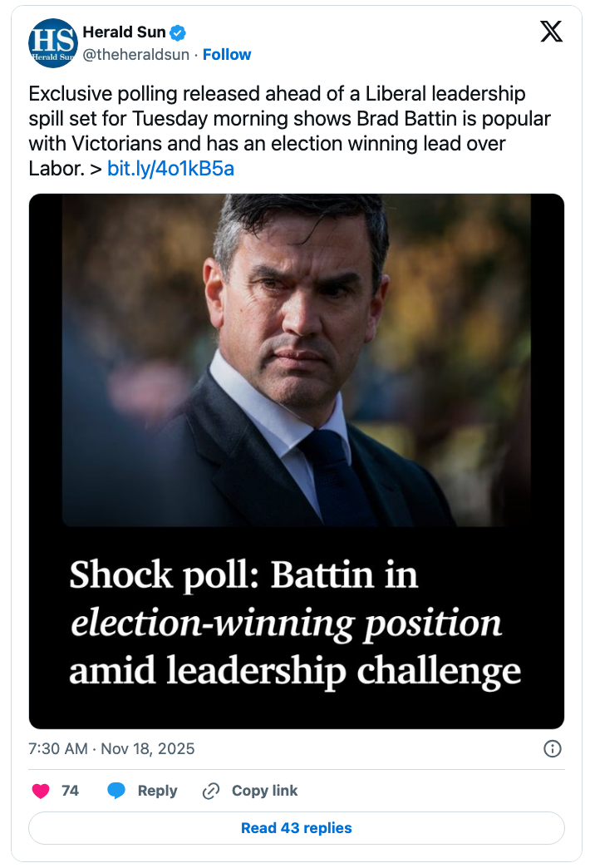Open the bit.ly/4o1kB5a article link
This screenshot has width=590, height=868.
click(171, 169)
